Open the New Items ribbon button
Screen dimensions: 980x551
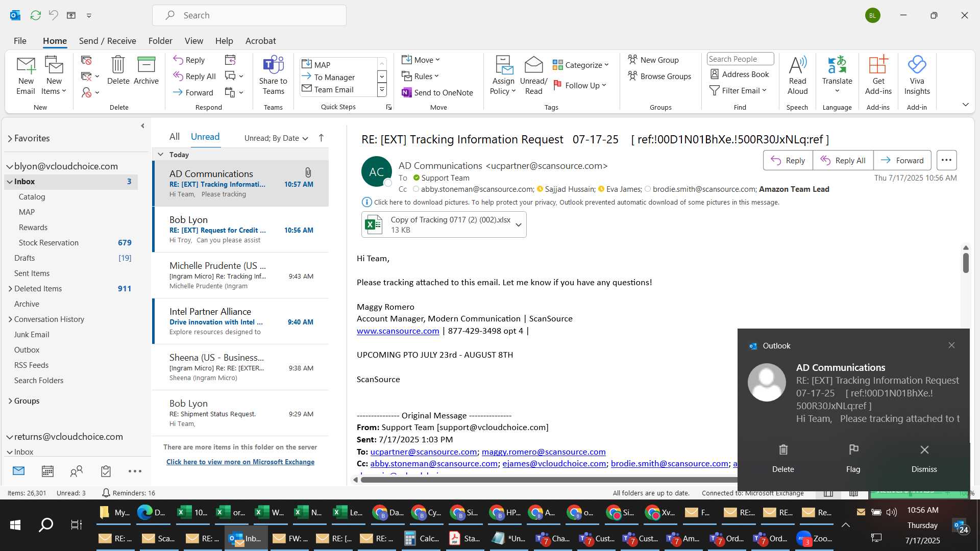click(54, 76)
